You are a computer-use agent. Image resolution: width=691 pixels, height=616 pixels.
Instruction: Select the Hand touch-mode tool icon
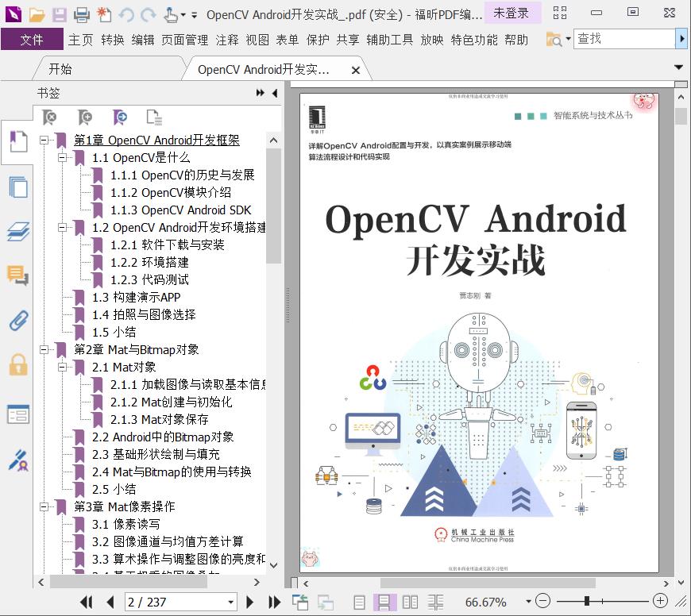[x=171, y=14]
